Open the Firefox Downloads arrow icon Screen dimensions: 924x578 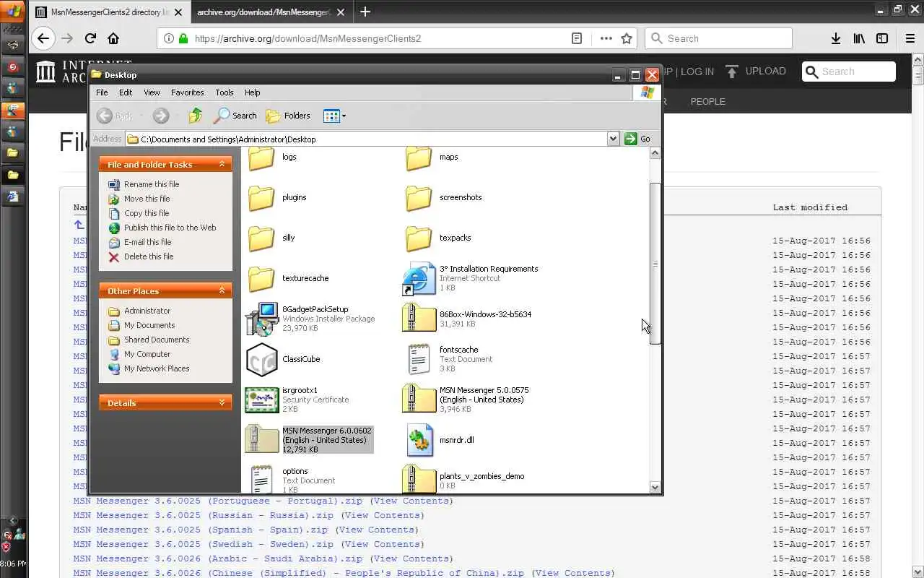pyautogui.click(x=836, y=38)
